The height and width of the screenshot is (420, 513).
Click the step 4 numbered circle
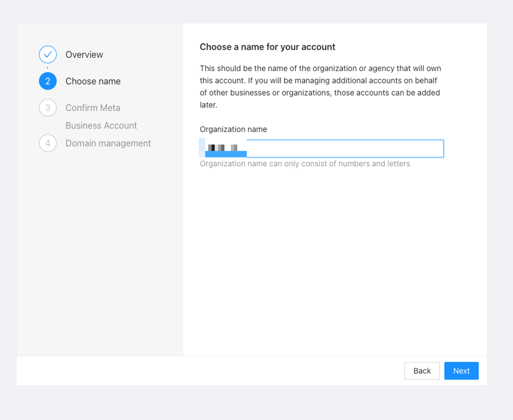click(48, 143)
